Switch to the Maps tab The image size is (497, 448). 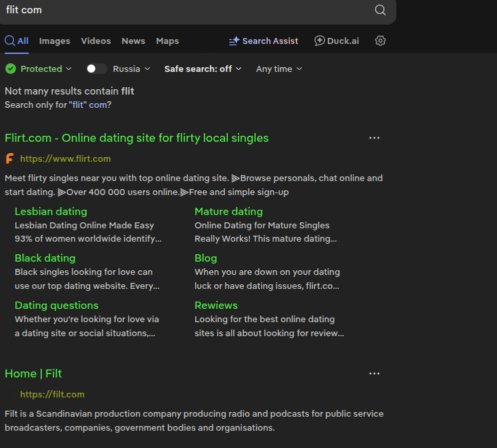pos(167,41)
